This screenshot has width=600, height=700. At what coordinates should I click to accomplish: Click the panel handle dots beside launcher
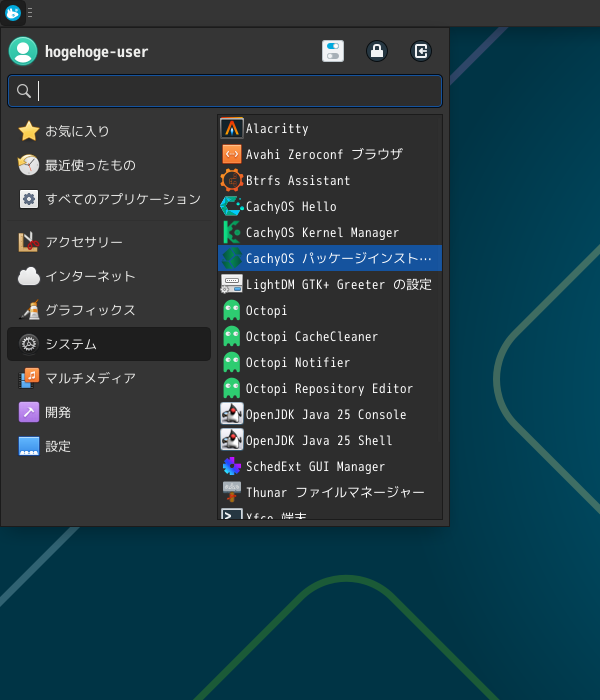point(30,12)
